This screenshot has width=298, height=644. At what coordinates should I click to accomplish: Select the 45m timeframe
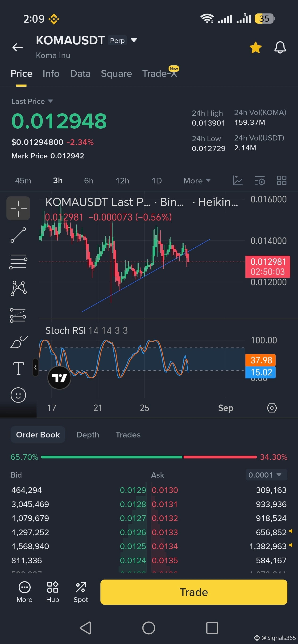pos(23,181)
